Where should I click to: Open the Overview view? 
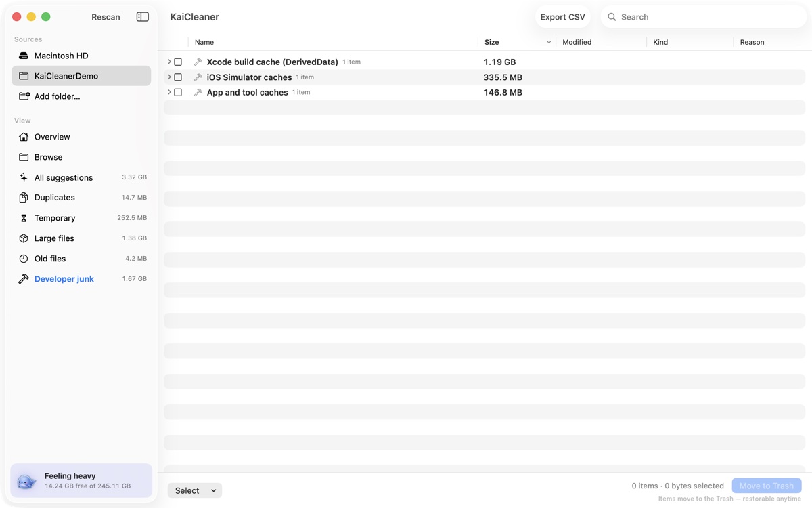point(81,137)
